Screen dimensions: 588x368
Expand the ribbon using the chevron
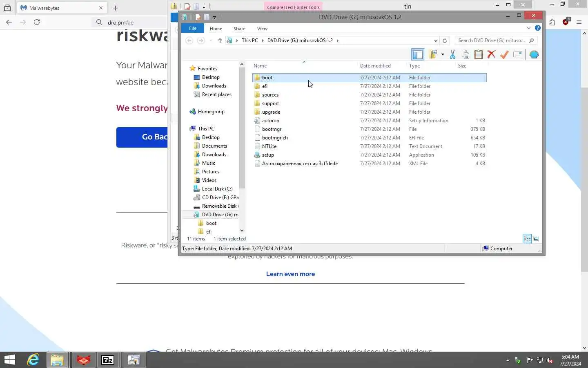click(x=529, y=28)
